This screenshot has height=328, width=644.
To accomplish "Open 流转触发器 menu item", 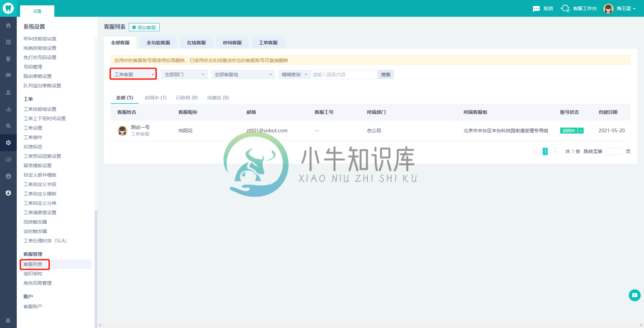I will (35, 222).
